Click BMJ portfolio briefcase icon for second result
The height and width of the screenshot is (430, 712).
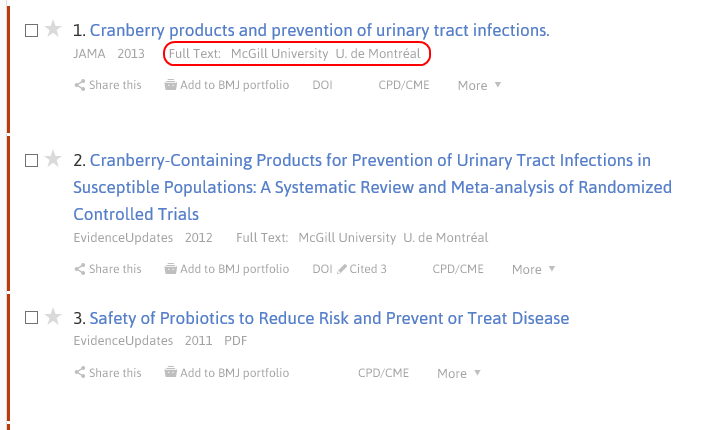coord(171,269)
